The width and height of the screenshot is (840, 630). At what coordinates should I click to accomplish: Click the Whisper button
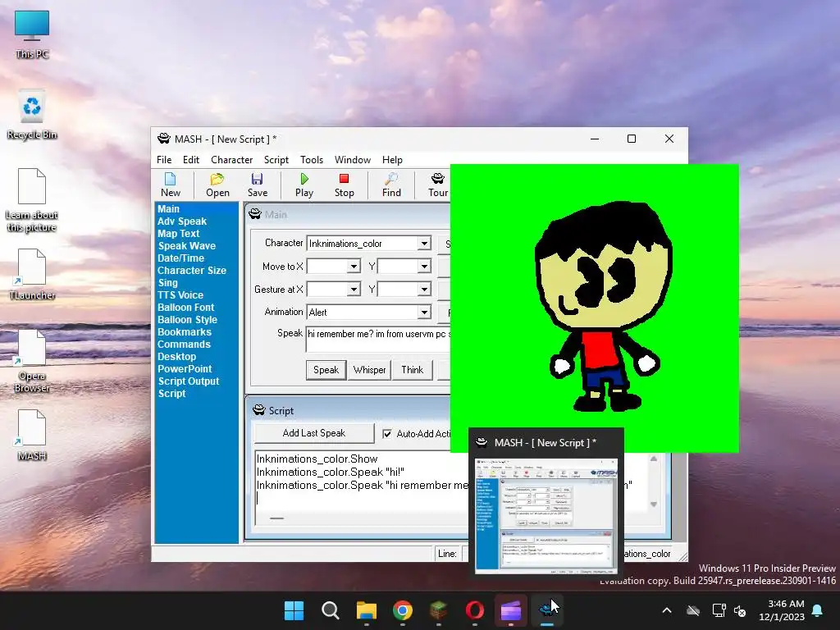tap(369, 370)
